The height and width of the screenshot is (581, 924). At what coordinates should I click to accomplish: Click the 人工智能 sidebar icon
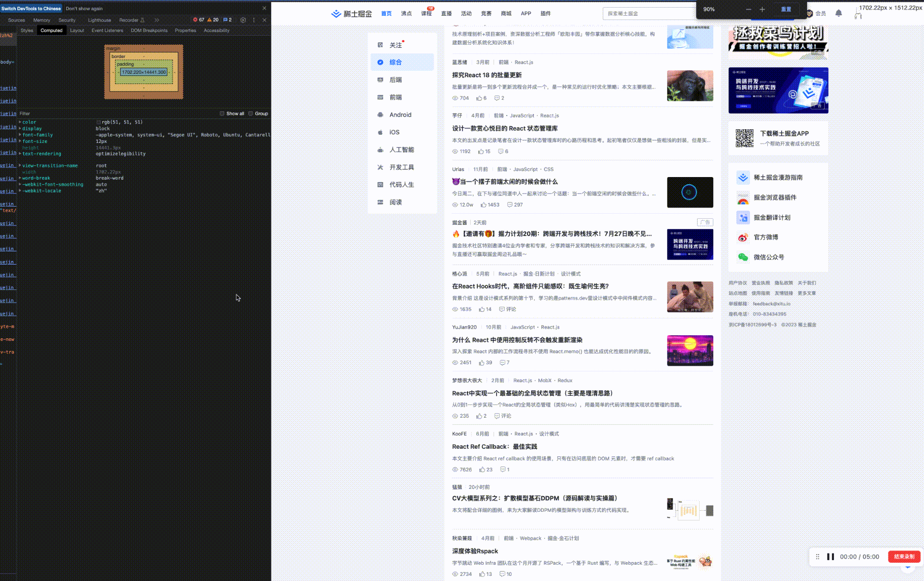coord(380,150)
